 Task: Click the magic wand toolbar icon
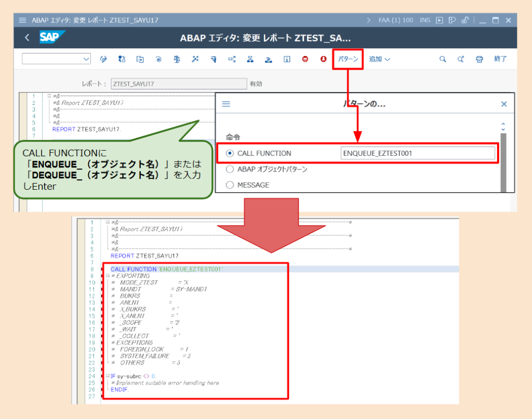tap(194, 59)
